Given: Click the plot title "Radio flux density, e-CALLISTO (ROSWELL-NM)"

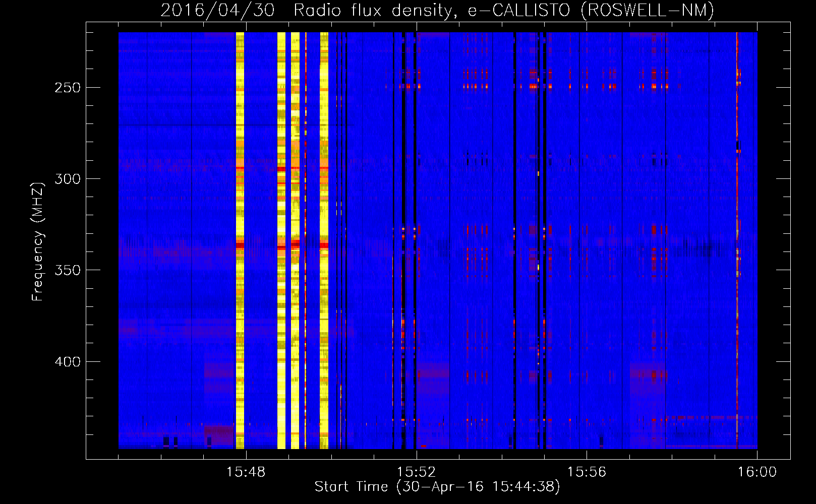Looking at the screenshot, I should [x=504, y=10].
